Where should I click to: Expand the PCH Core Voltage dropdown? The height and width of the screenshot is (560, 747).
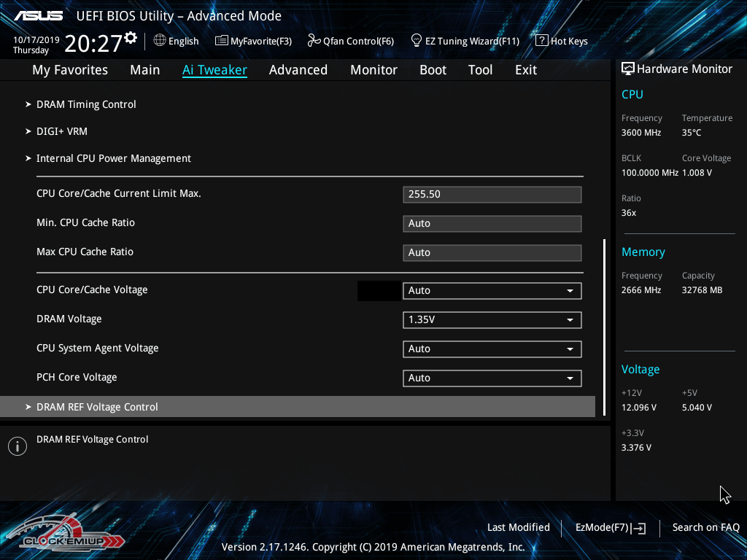(x=492, y=378)
